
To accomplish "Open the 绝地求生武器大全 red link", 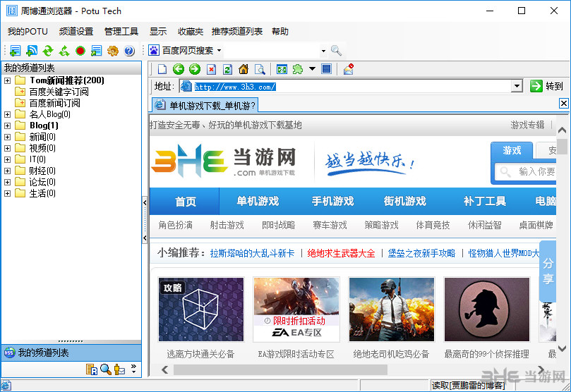I will pyautogui.click(x=341, y=253).
